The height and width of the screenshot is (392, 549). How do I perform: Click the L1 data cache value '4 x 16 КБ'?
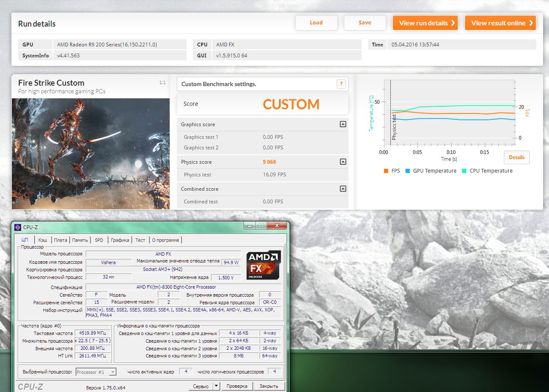coord(239,333)
